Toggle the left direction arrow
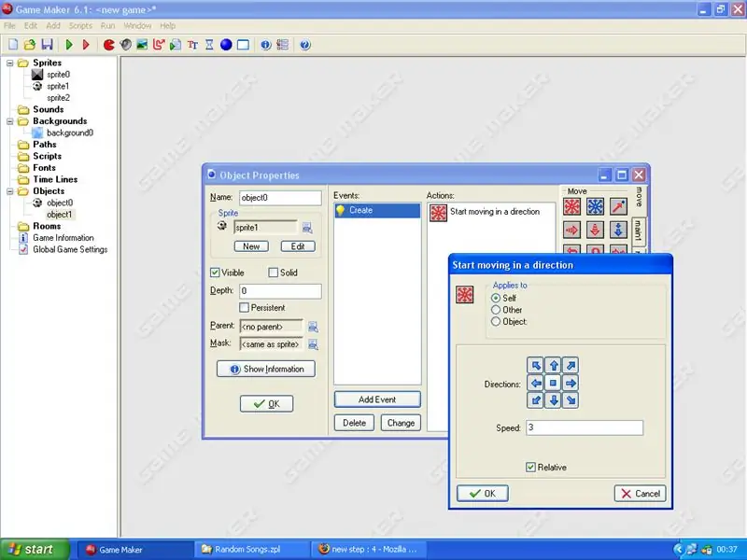The image size is (747, 560). pos(536,383)
